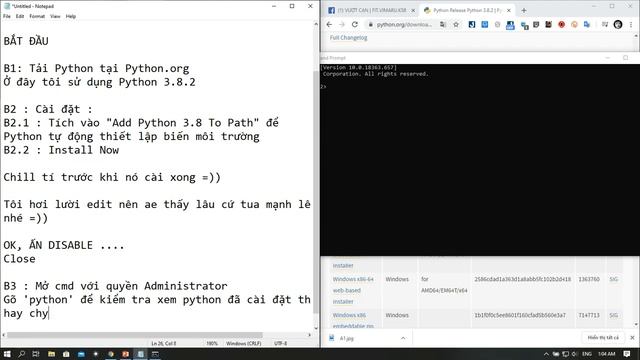640x360 pixels.
Task: Open File Explorer from the taskbar
Action: point(51,354)
